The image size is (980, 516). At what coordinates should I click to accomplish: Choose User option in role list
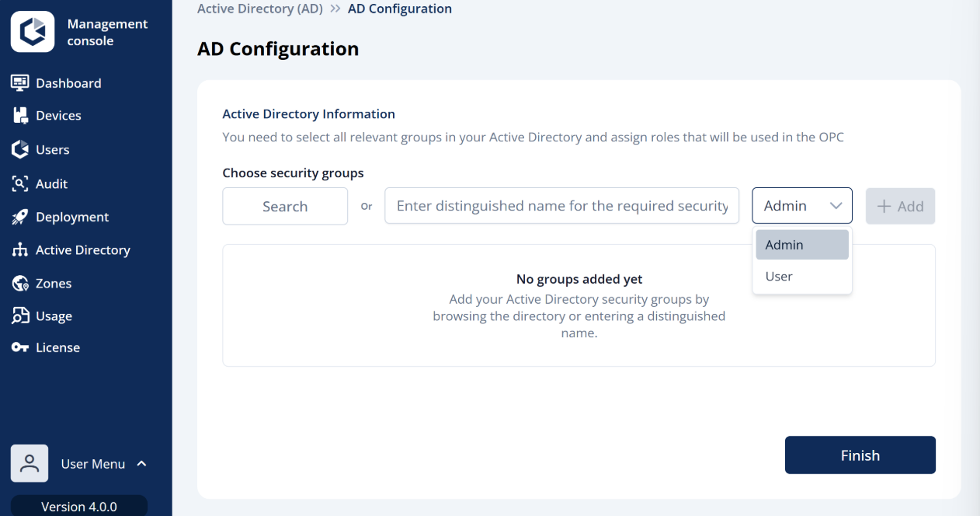(802, 277)
